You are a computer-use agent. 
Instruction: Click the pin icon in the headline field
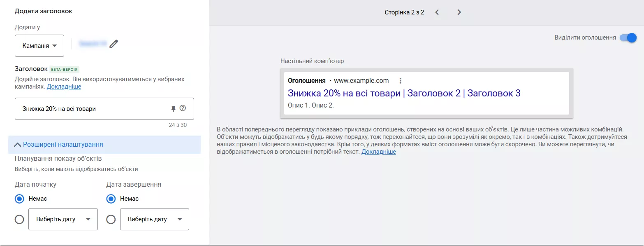[173, 108]
